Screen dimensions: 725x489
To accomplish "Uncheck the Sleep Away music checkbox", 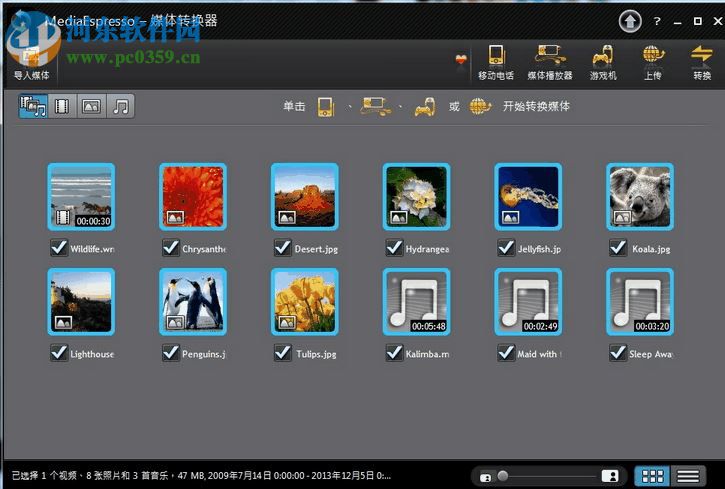I will (x=618, y=353).
